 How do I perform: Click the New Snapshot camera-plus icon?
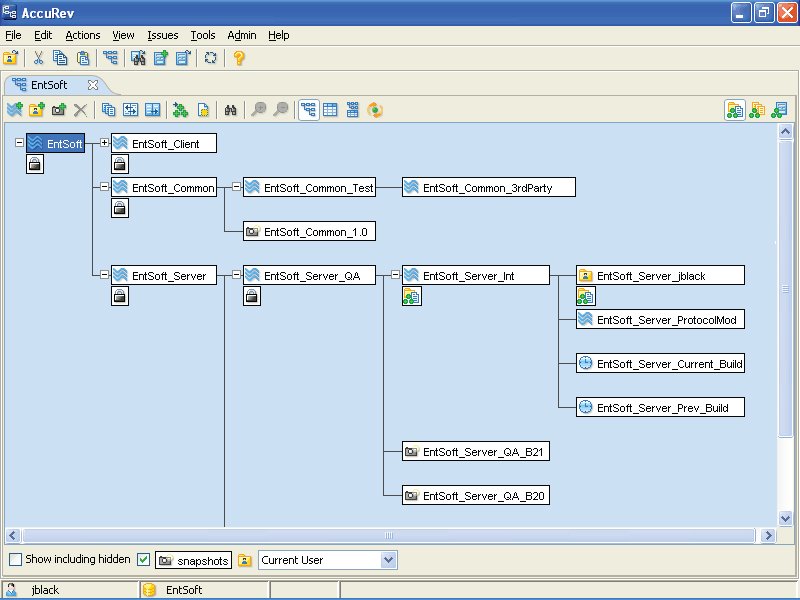tap(59, 110)
